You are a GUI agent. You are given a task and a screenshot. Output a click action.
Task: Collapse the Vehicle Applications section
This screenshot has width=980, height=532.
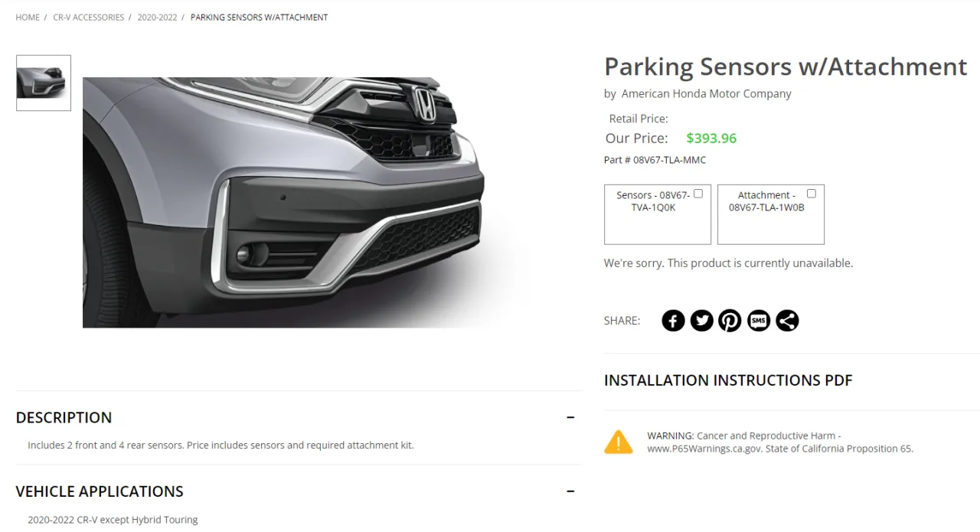570,491
